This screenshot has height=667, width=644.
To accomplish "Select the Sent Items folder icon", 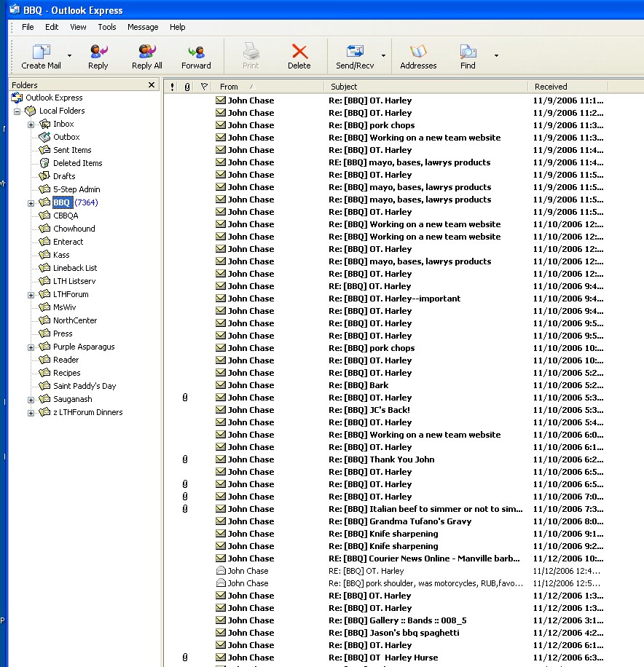I will (x=44, y=150).
